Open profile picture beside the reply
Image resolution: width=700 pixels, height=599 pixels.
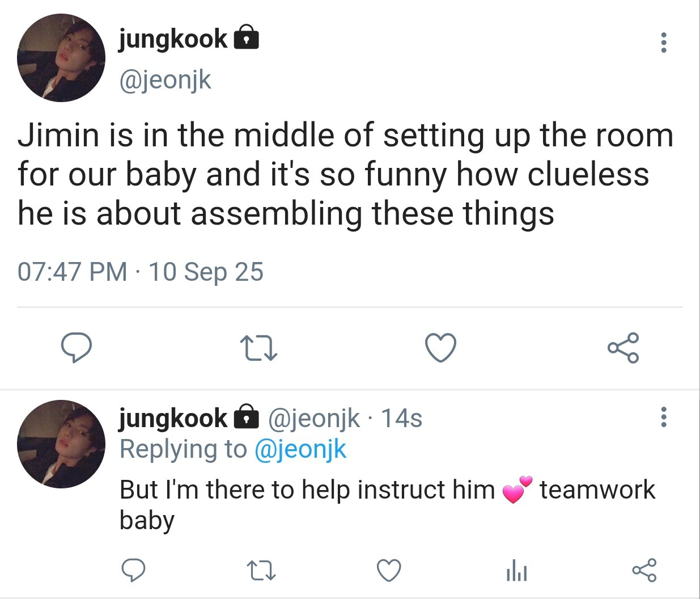point(61,444)
